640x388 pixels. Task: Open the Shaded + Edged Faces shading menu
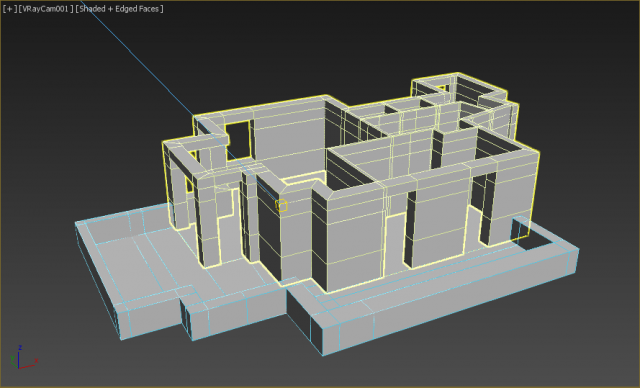tap(120, 9)
